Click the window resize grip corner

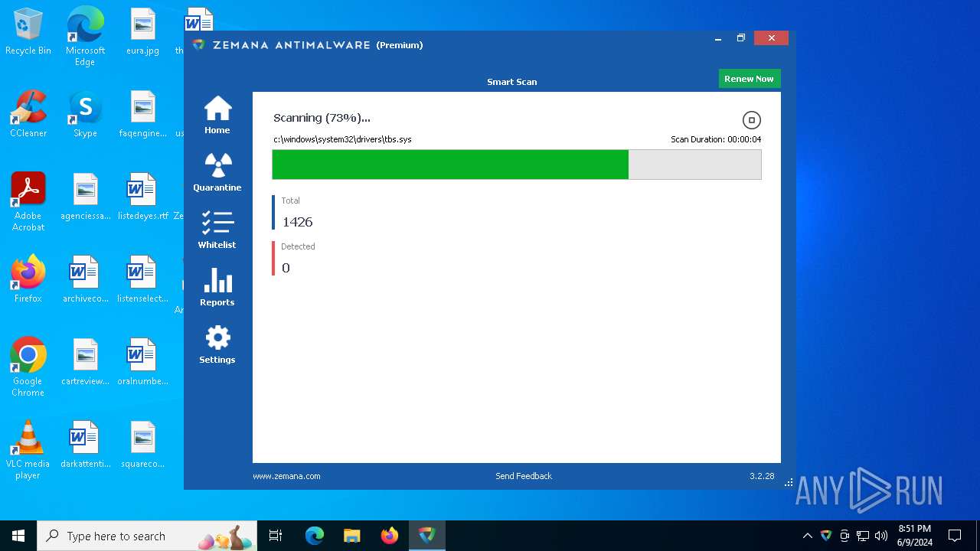[x=789, y=483]
